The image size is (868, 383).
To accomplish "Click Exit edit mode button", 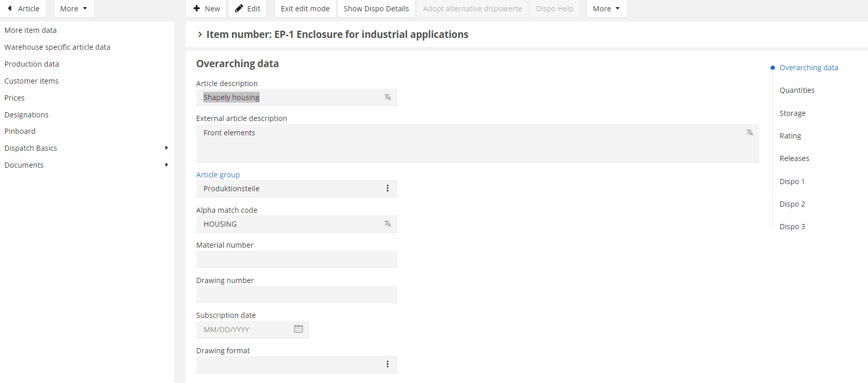I will (x=305, y=8).
